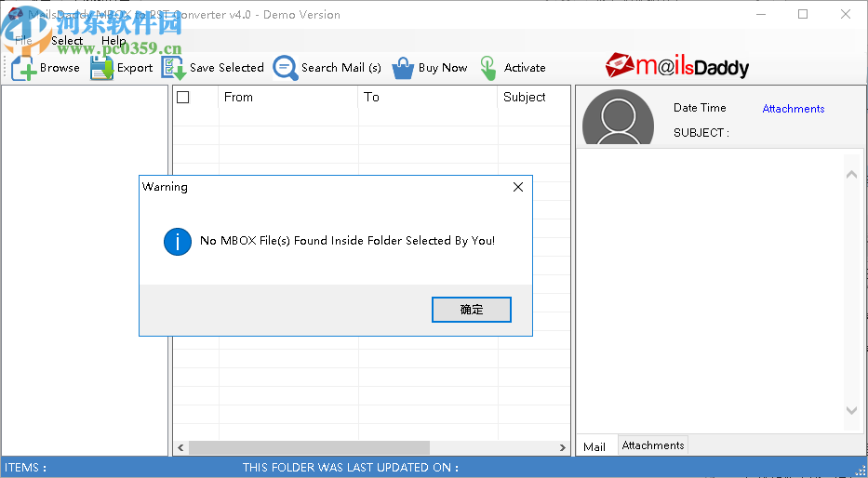This screenshot has width=868, height=478.
Task: Click the MailsDaddy logo
Action: click(677, 66)
